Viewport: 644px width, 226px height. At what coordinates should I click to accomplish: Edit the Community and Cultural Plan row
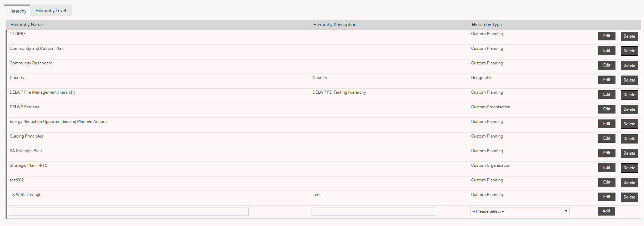(x=607, y=51)
